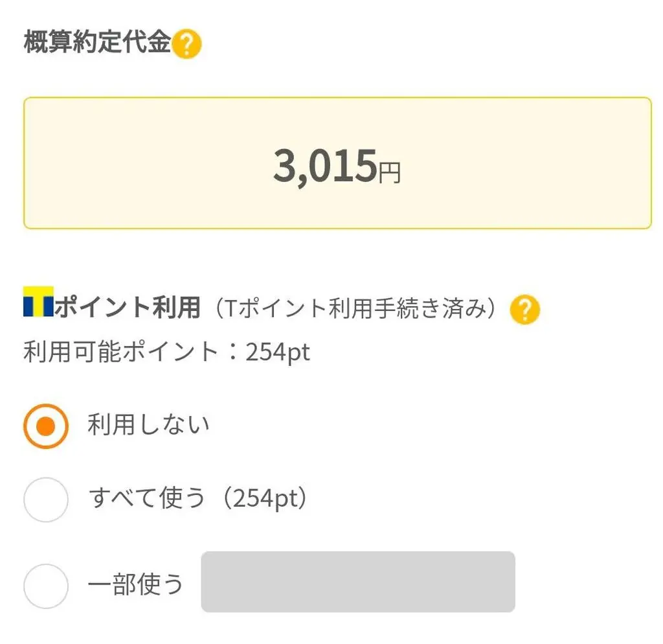Select the 一部使う radio button
663x644 pixels.
46,586
